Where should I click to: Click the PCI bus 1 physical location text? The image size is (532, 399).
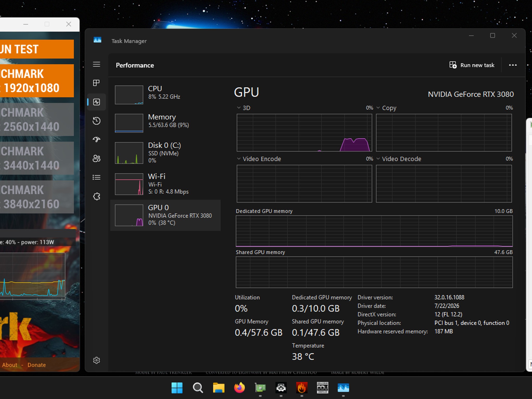(472, 323)
